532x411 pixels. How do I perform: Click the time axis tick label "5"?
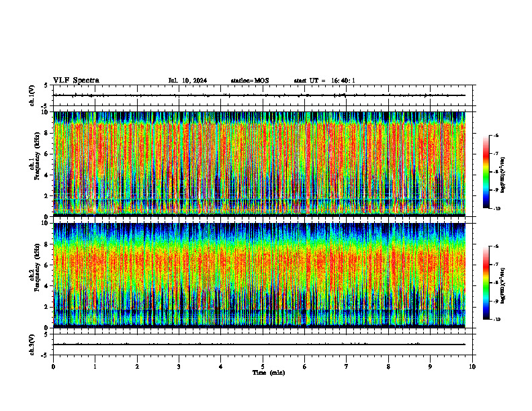tap(263, 367)
